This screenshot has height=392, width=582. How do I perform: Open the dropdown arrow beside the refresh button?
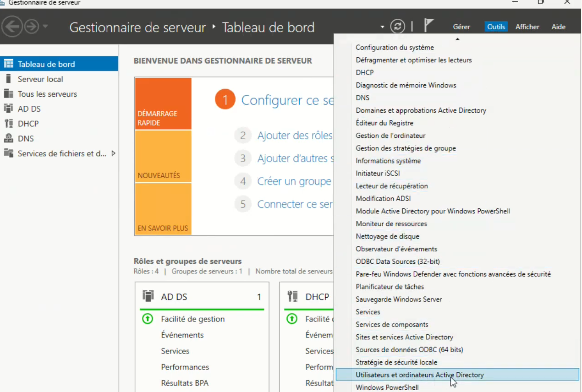point(382,26)
